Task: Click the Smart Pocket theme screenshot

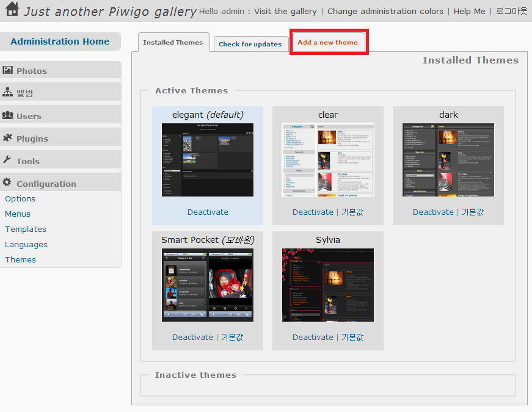Action: click(208, 284)
